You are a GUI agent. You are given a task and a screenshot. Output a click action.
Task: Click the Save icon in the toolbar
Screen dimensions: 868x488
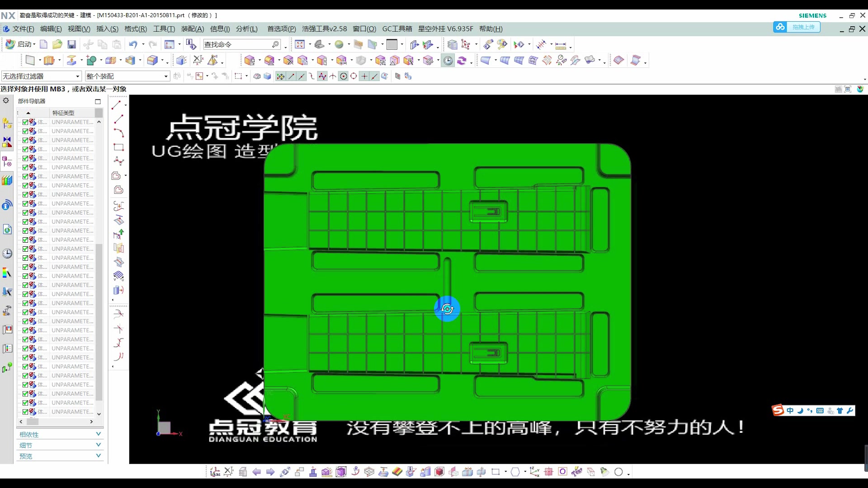coord(71,44)
